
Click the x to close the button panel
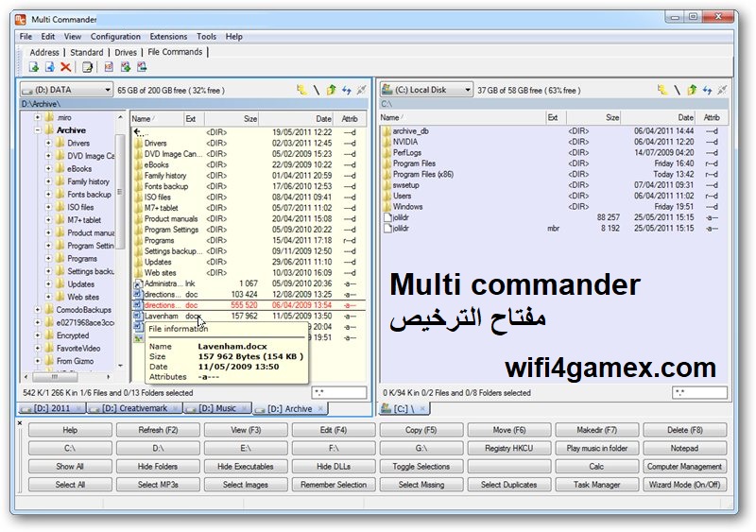point(20,423)
